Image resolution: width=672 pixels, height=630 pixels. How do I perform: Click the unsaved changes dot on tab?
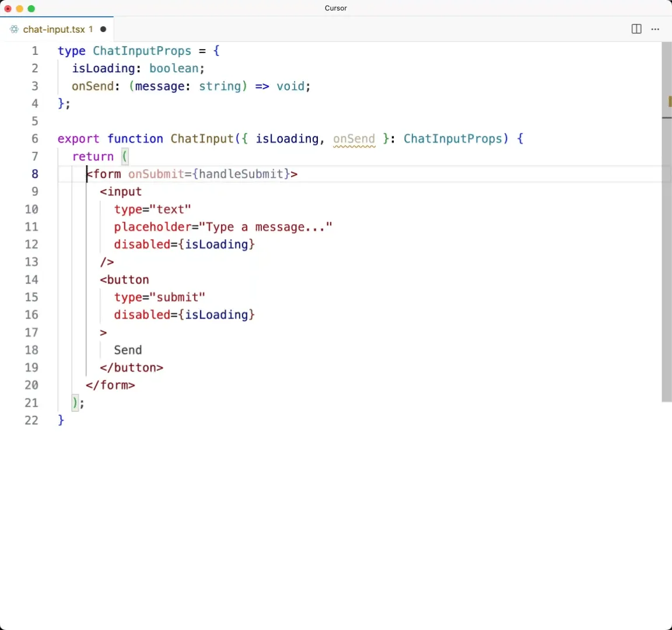click(x=103, y=29)
